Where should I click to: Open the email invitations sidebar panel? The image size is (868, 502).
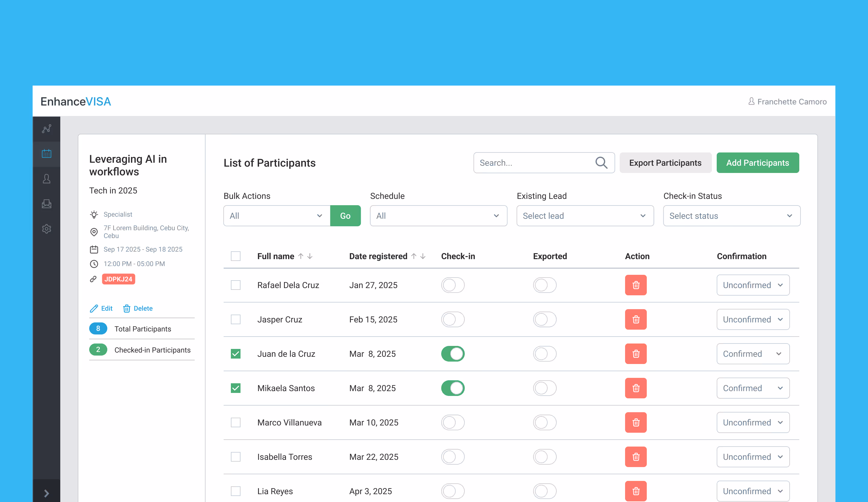46,203
